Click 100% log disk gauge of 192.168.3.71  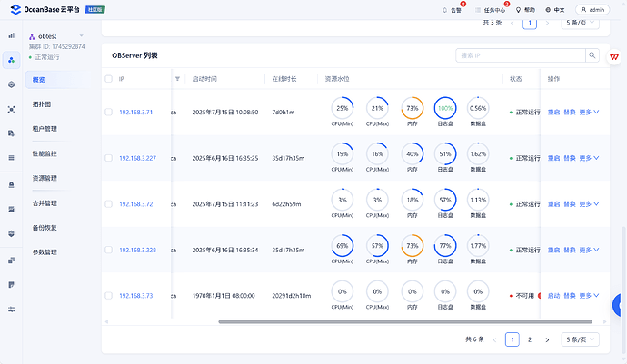click(x=445, y=108)
